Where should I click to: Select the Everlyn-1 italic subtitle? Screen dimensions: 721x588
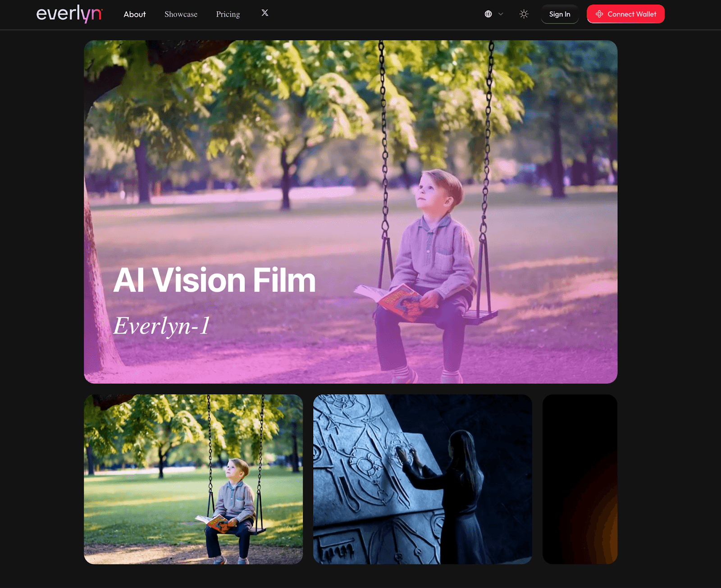(161, 325)
